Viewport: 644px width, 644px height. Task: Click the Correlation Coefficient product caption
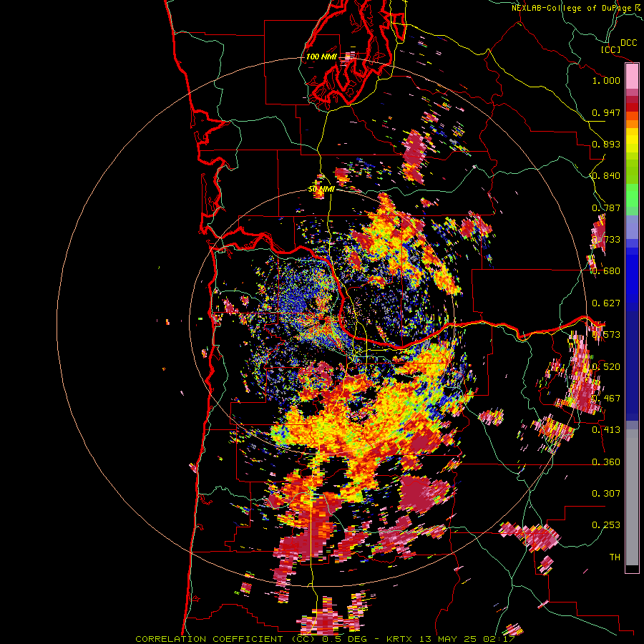click(325, 639)
